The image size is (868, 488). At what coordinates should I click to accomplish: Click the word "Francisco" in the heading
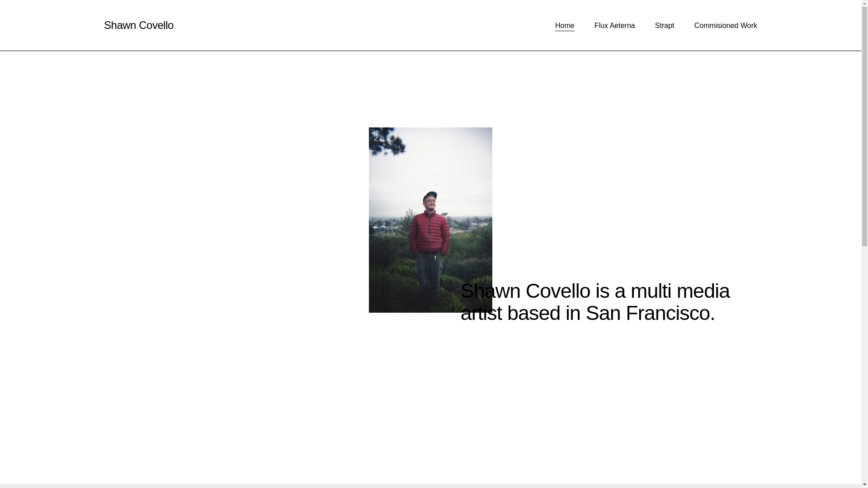pos(668,313)
